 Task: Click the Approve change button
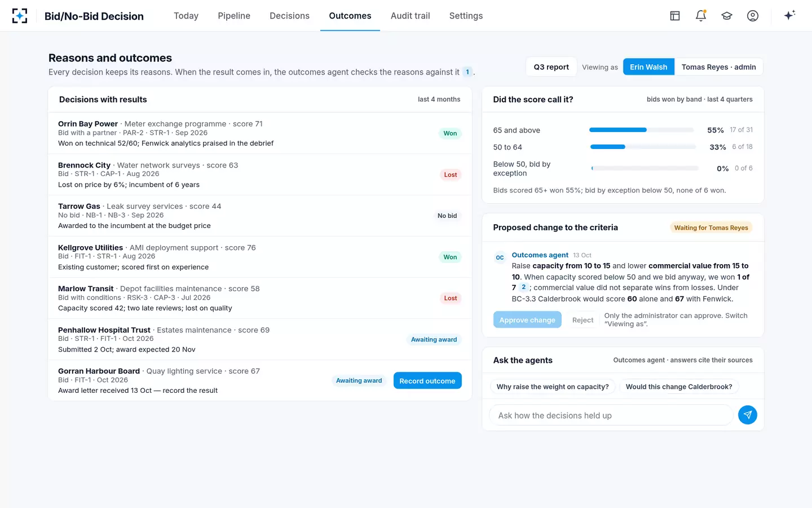pyautogui.click(x=527, y=319)
